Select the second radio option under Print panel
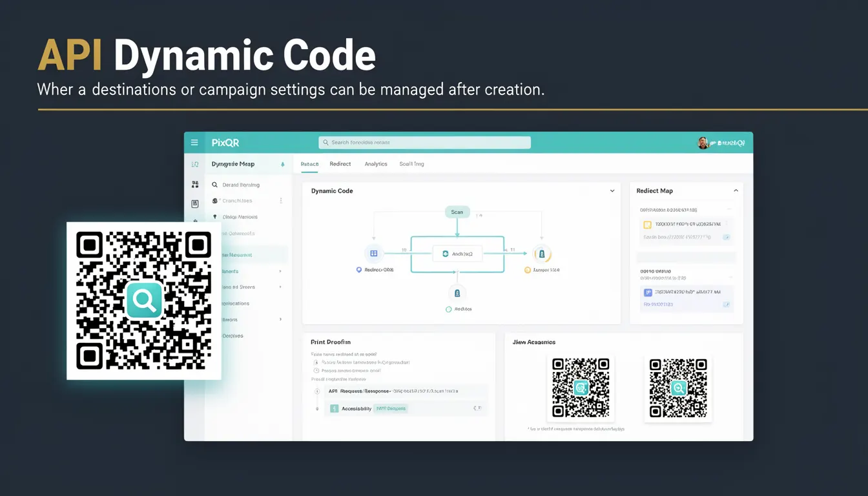The width and height of the screenshot is (868, 496). pyautogui.click(x=316, y=371)
